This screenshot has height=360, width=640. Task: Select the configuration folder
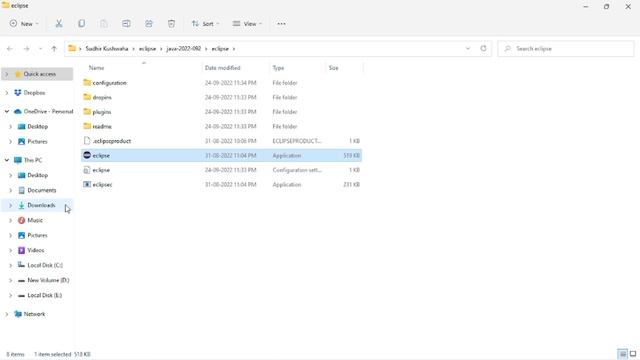(x=222, y=83)
